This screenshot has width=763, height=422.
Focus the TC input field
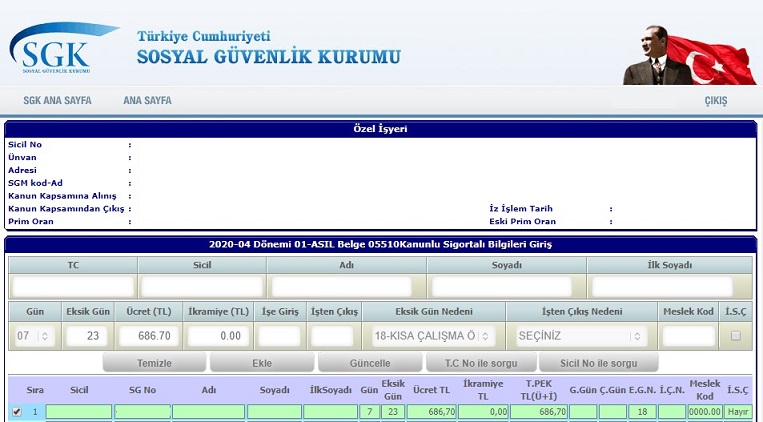click(73, 287)
